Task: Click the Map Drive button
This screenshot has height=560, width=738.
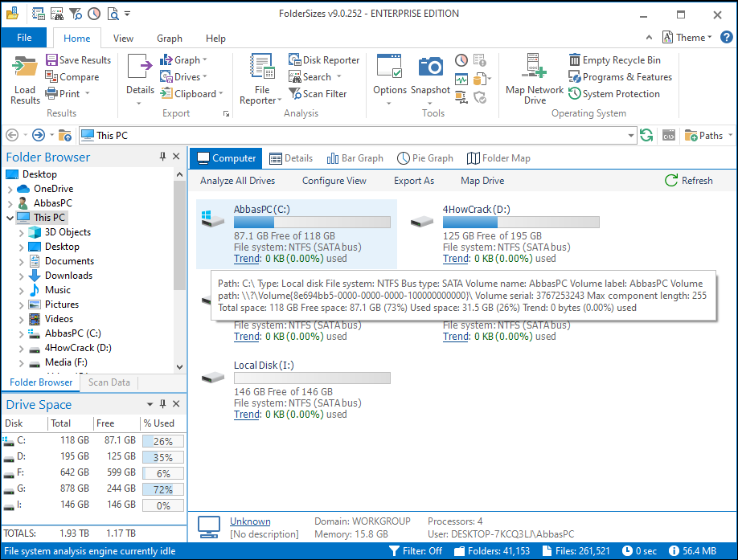Action: (482, 181)
